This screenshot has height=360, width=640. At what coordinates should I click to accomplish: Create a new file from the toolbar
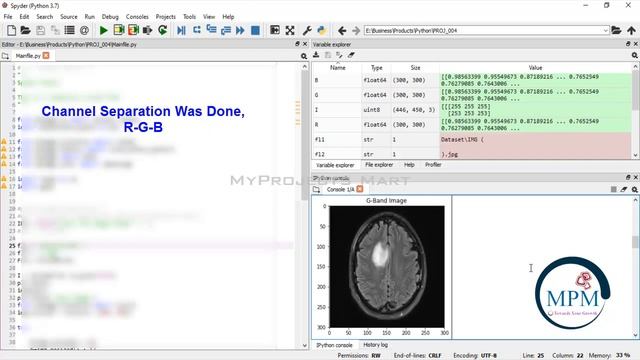(x=11, y=30)
